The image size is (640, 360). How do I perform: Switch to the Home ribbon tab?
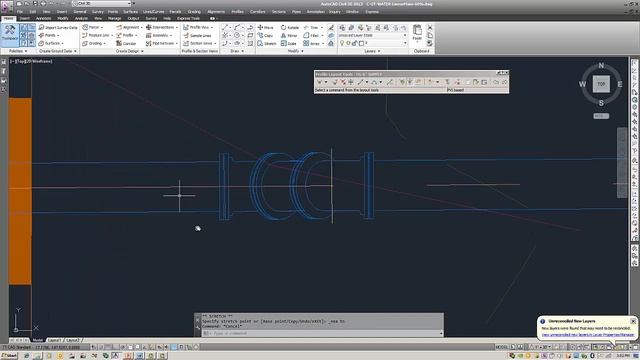(x=8, y=18)
